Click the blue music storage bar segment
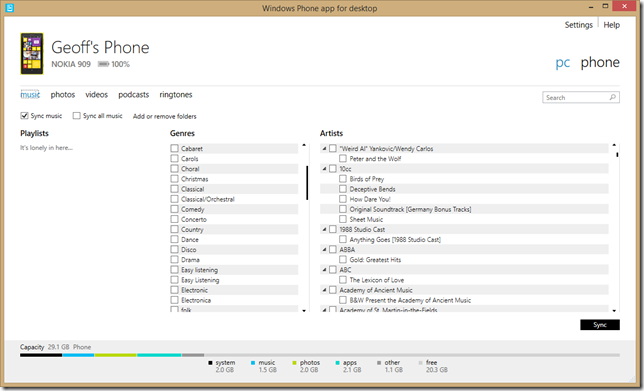The image size is (644, 391). pos(78,355)
